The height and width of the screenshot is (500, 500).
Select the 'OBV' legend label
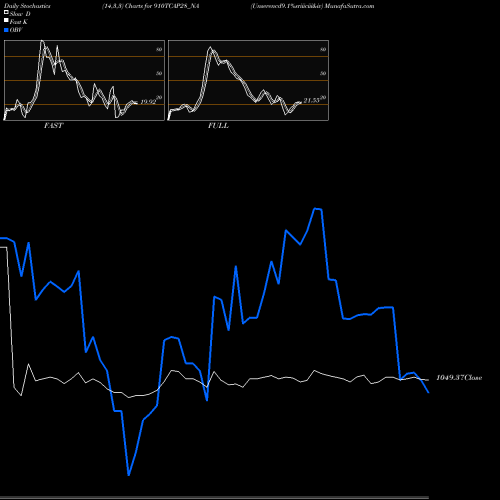(16, 30)
